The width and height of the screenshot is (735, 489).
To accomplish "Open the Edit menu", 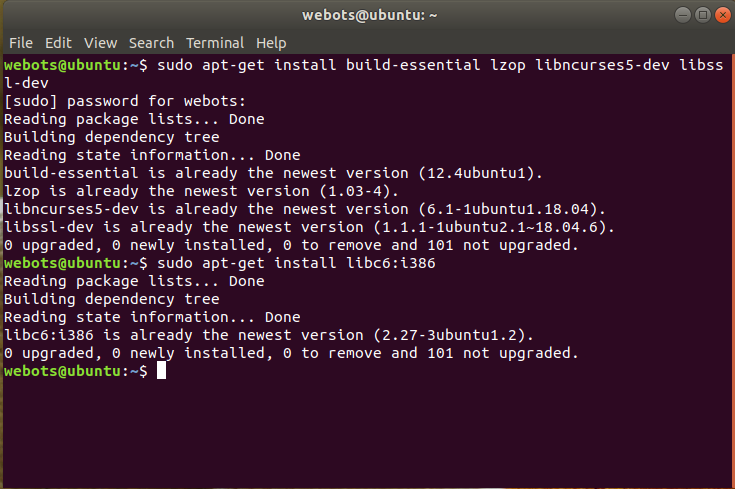I will pyautogui.click(x=58, y=43).
